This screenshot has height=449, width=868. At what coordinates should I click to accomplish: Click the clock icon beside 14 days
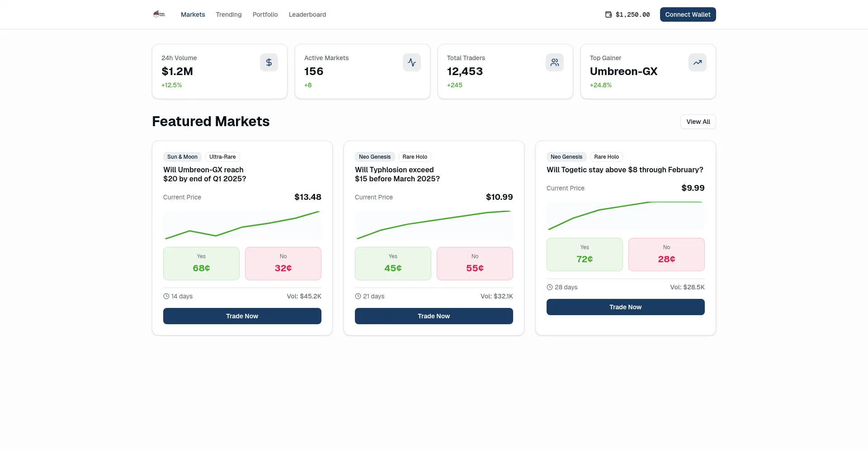tap(166, 296)
